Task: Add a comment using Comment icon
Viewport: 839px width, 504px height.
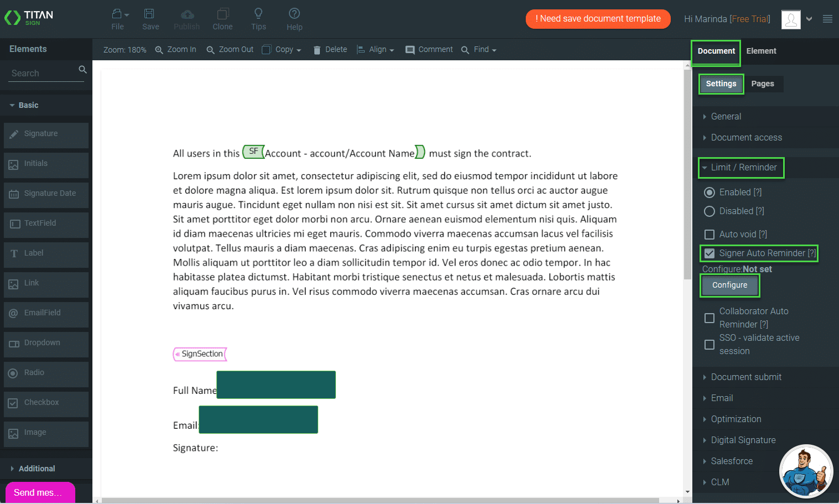Action: 410,50
